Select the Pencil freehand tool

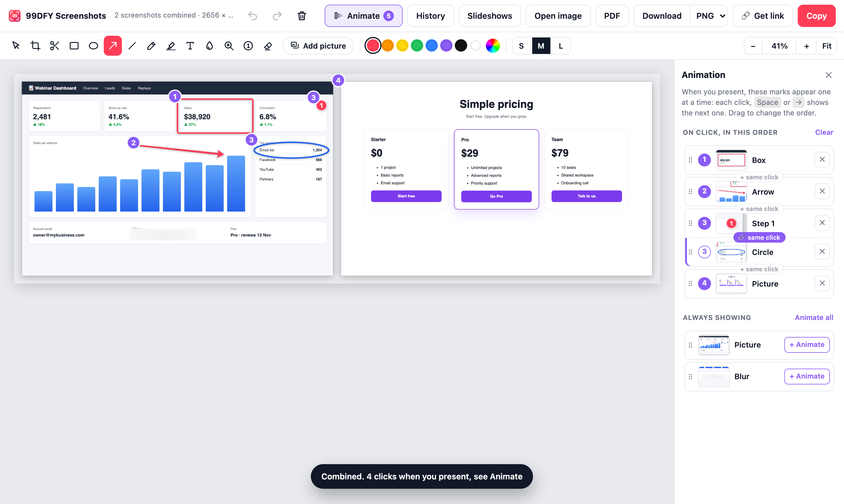[x=152, y=45]
